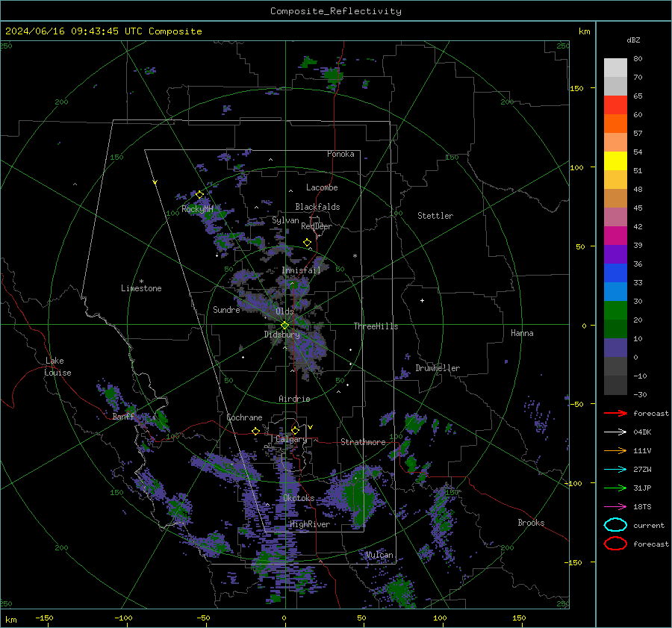Click the Calgary city label
Viewport: 672px width, 628px height.
[x=291, y=439]
